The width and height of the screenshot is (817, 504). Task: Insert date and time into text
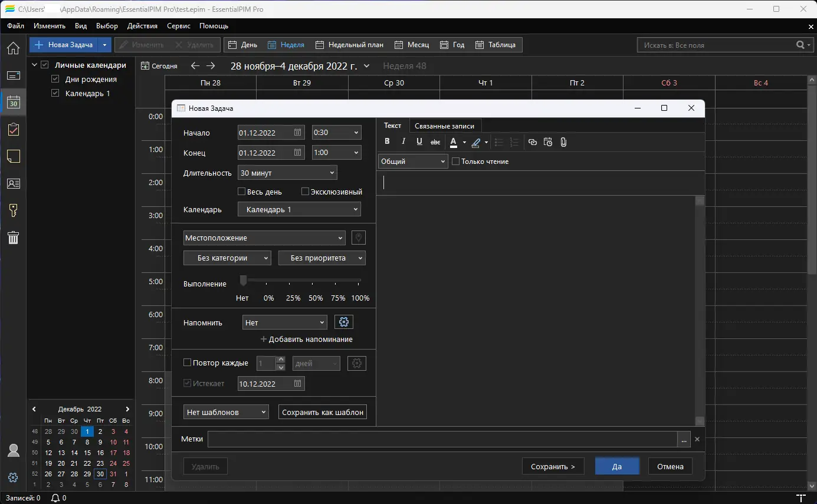548,141
